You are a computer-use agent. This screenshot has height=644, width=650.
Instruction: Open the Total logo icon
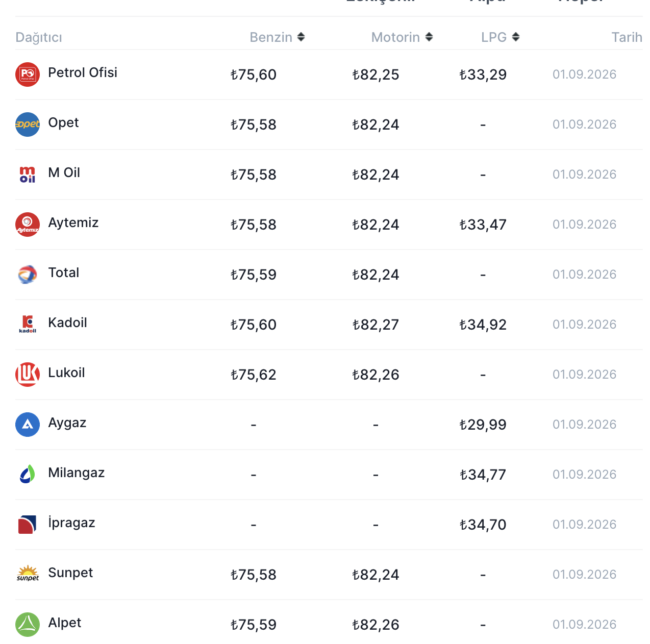point(28,275)
